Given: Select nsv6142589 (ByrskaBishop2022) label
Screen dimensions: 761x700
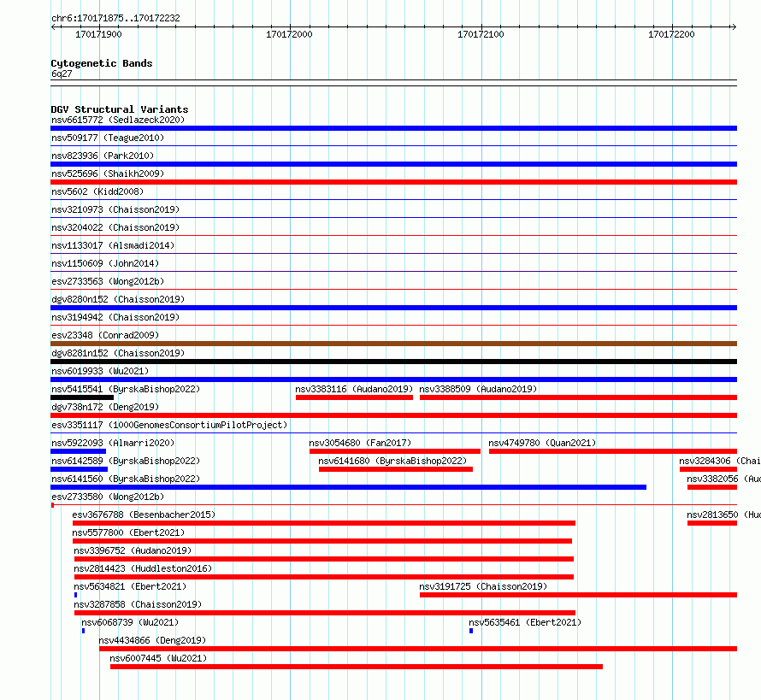Looking at the screenshot, I should click(x=126, y=461).
